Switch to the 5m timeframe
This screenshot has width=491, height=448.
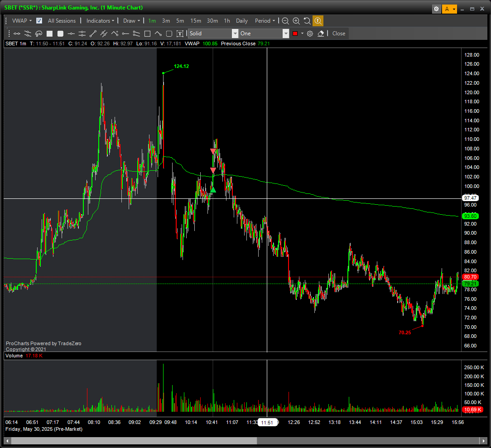coord(180,21)
